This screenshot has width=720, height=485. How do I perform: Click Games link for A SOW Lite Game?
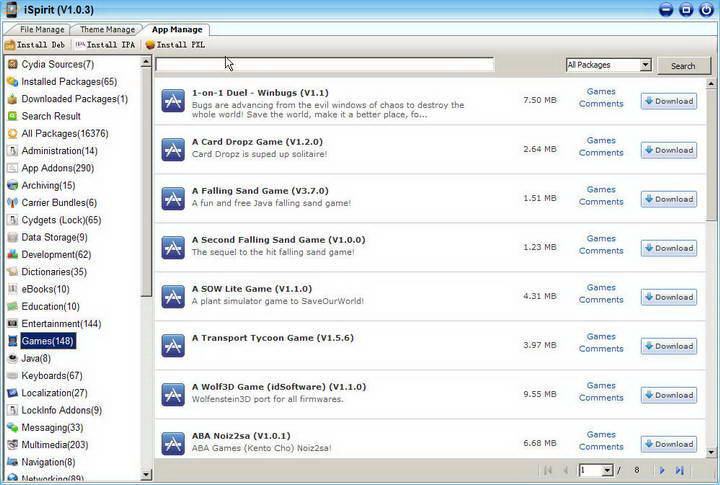(601, 288)
